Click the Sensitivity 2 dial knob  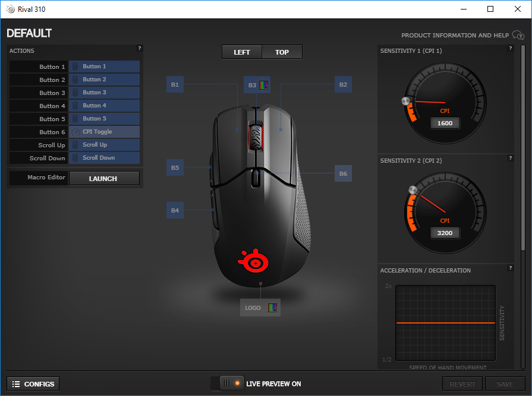click(413, 190)
